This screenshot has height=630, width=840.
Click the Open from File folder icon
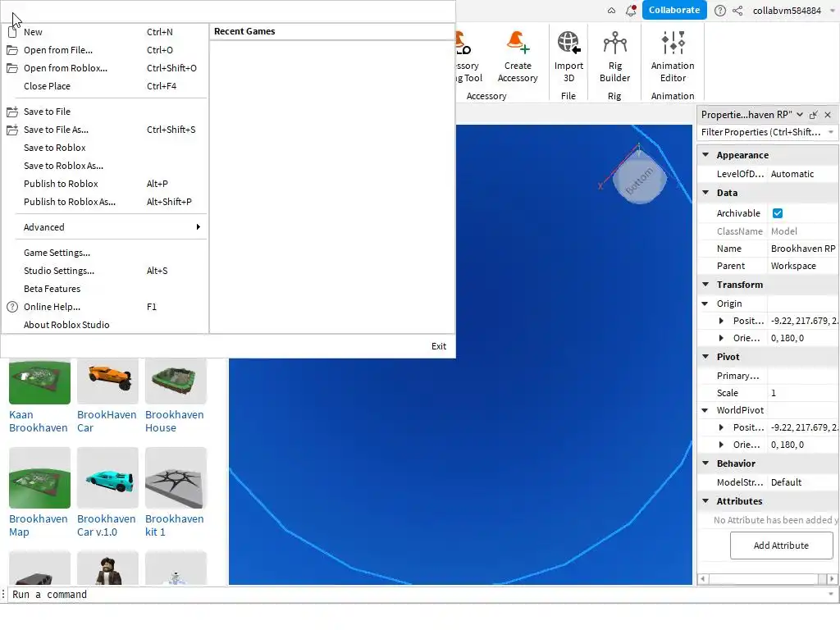click(11, 50)
